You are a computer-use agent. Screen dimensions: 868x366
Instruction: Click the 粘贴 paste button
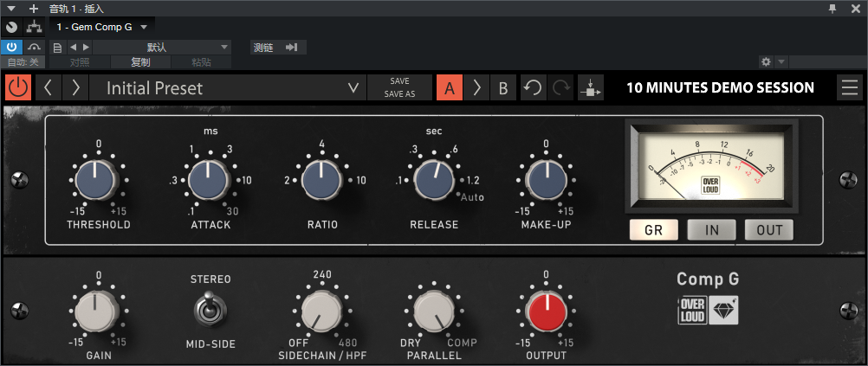pyautogui.click(x=201, y=62)
